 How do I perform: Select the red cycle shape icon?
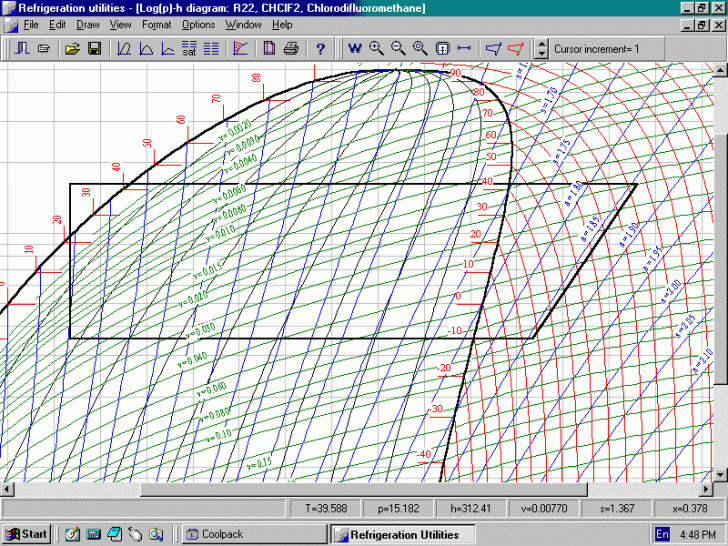pos(515,48)
